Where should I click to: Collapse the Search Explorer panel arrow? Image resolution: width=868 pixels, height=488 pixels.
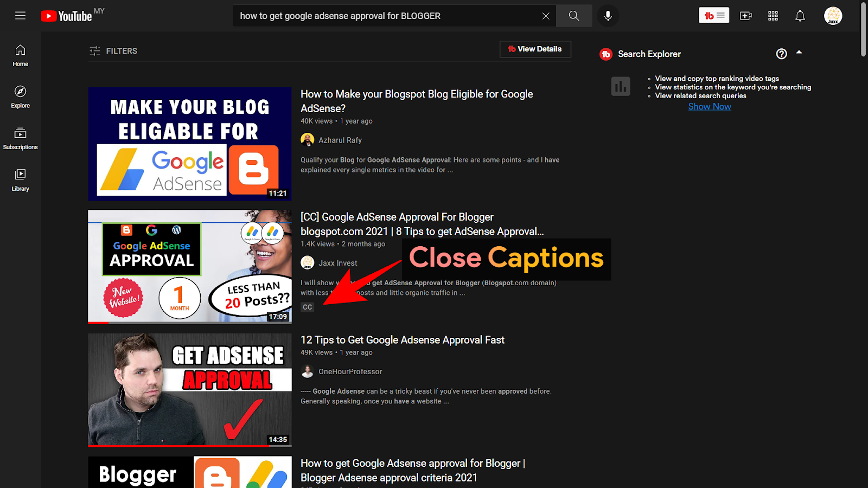click(799, 52)
